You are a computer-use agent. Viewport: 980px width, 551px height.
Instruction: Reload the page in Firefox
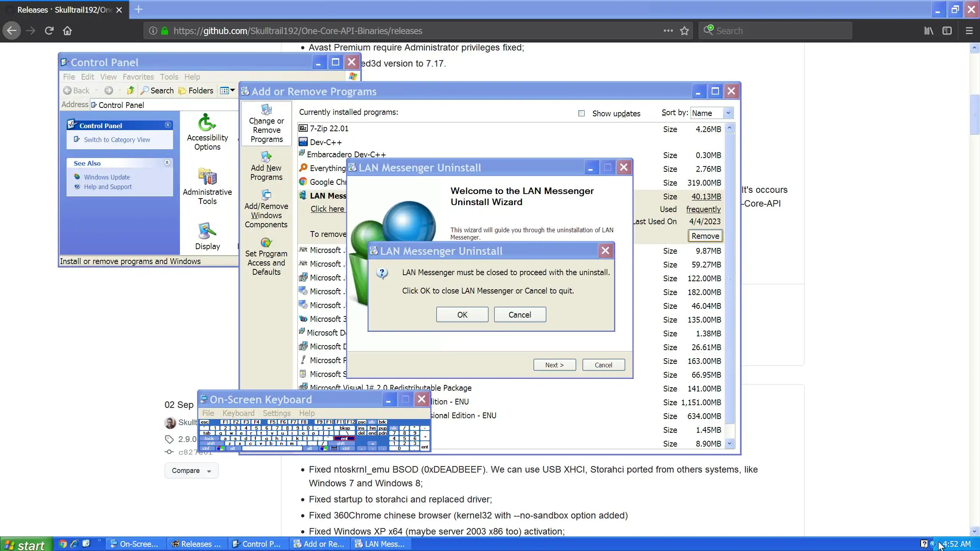[x=49, y=31]
